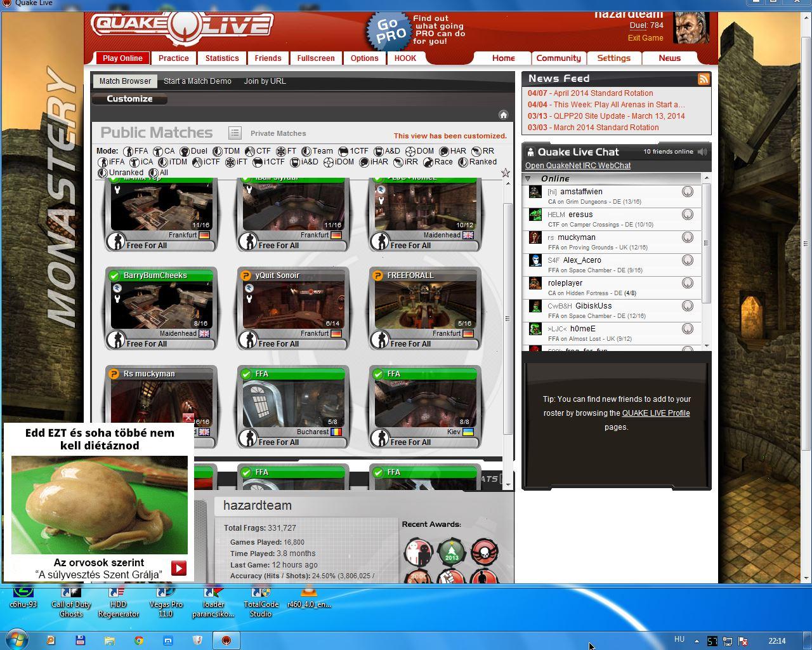The image size is (812, 650).
Task: Open the Join by URL tab
Action: click(x=265, y=81)
